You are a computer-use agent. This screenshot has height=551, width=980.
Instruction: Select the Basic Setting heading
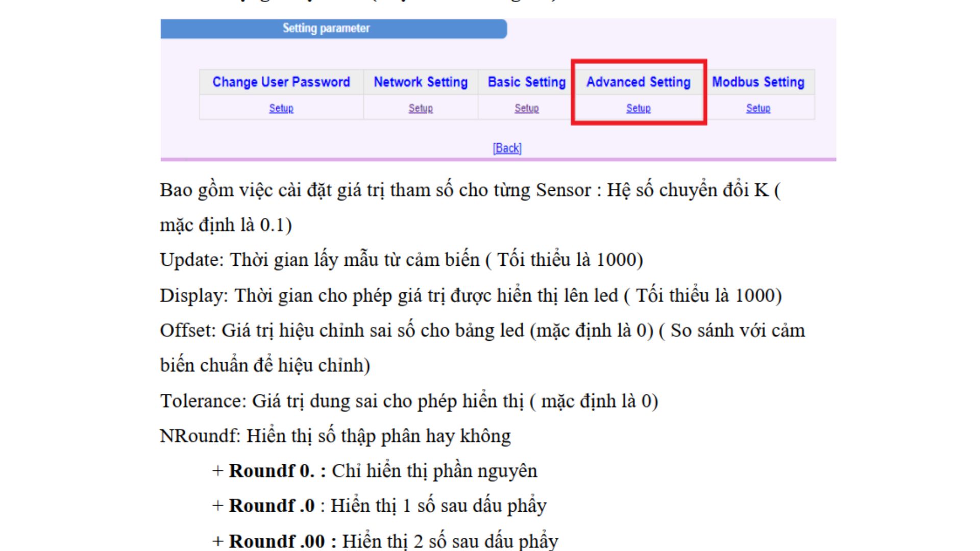526,82
